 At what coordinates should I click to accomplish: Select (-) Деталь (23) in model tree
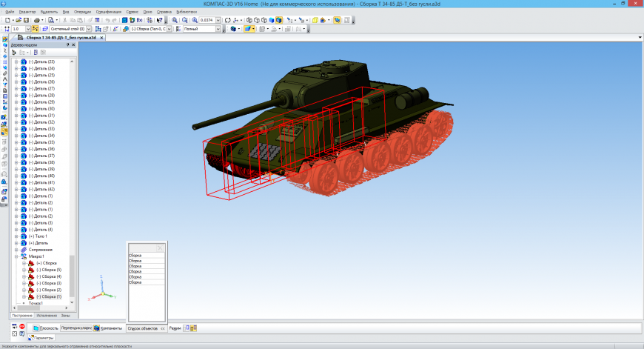coord(41,62)
